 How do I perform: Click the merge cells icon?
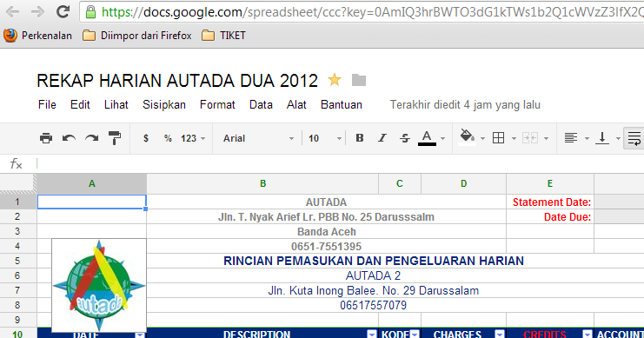[530, 138]
